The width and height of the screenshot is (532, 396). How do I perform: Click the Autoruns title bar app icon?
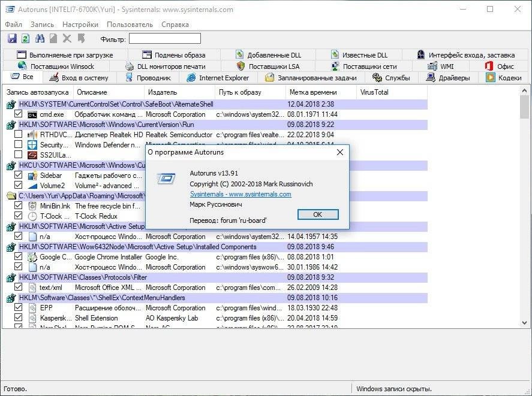click(10, 10)
